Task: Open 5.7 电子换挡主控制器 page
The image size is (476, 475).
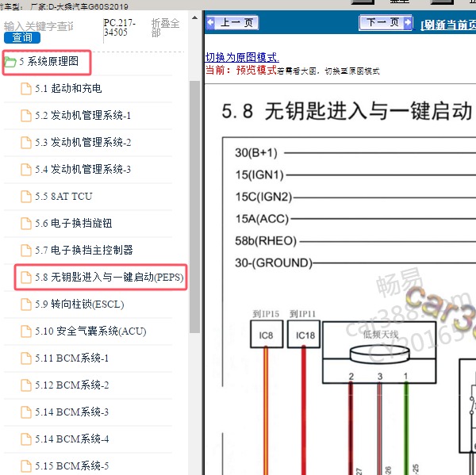Action: pos(83,251)
